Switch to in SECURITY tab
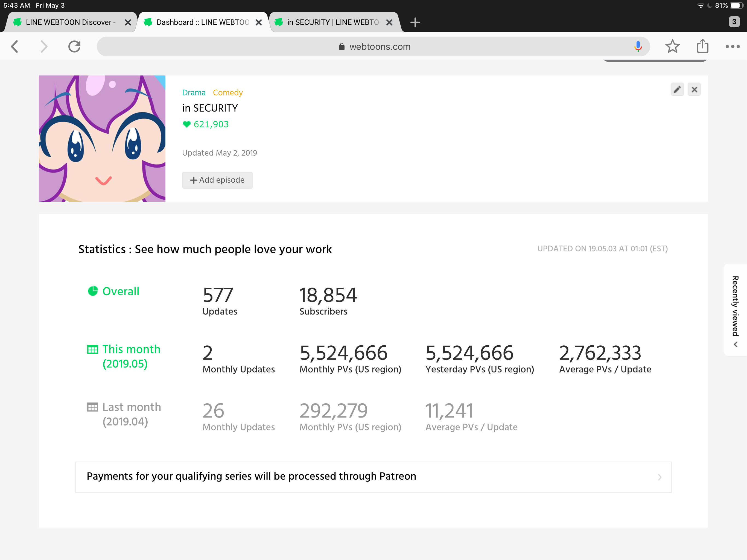 click(333, 22)
